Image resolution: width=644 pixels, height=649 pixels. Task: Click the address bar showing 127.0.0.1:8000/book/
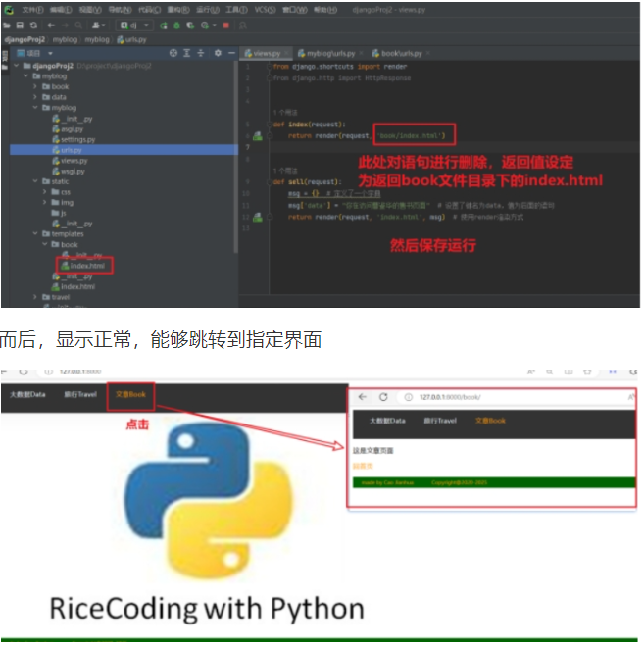pyautogui.click(x=514, y=397)
